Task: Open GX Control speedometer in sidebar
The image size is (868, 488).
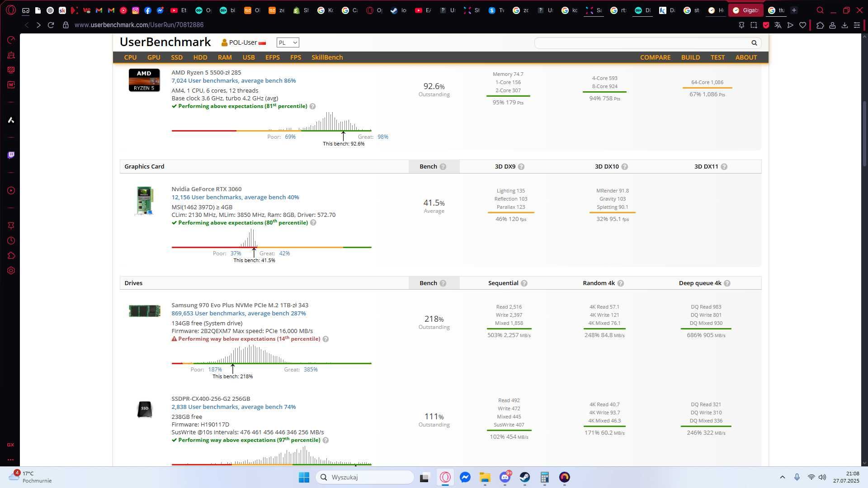Action: coord(11,40)
